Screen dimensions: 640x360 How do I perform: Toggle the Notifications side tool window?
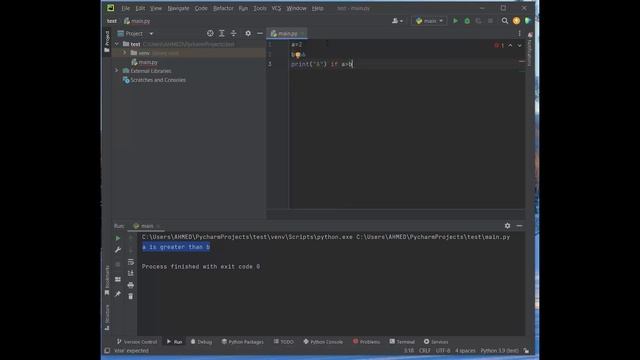[530, 49]
